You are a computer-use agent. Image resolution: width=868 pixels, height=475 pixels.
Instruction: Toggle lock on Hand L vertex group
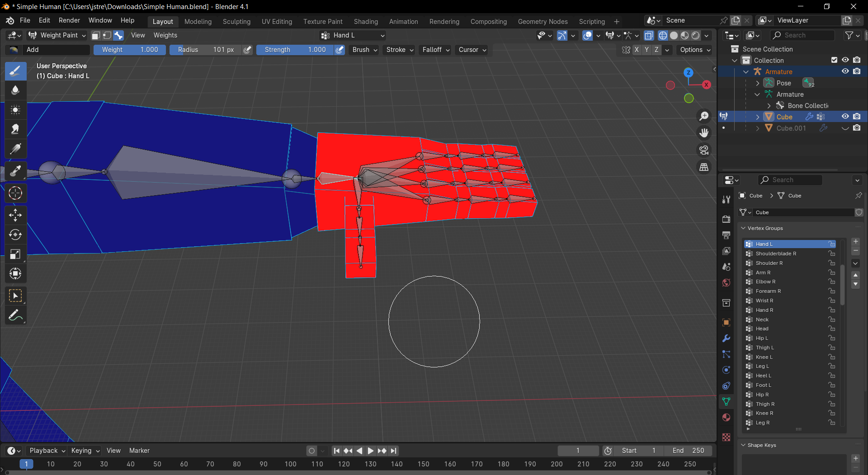coord(831,244)
